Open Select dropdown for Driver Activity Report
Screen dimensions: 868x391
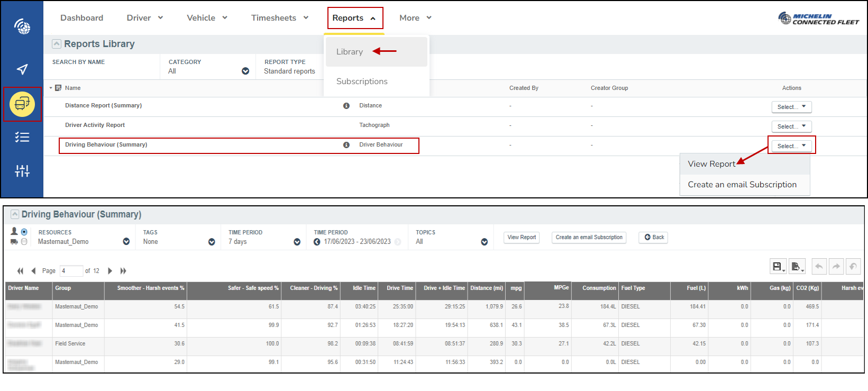[x=791, y=126]
